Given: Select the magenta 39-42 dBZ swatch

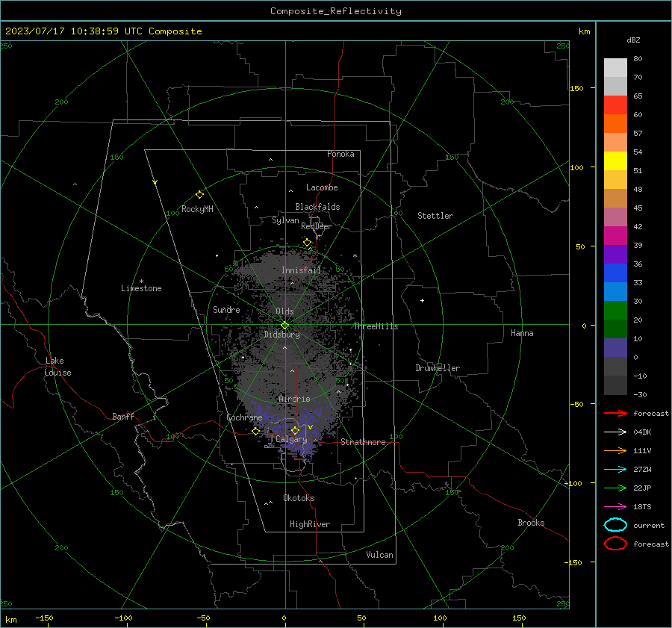Looking at the screenshot, I should [615, 236].
